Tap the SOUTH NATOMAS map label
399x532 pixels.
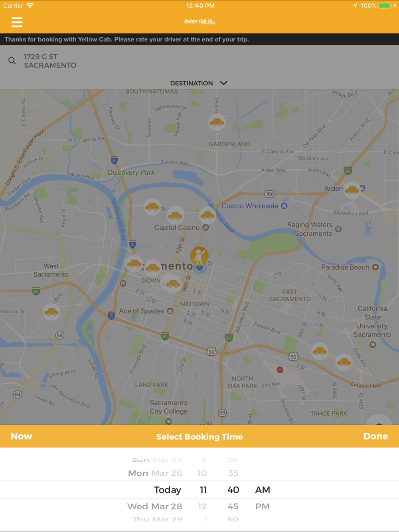152,92
